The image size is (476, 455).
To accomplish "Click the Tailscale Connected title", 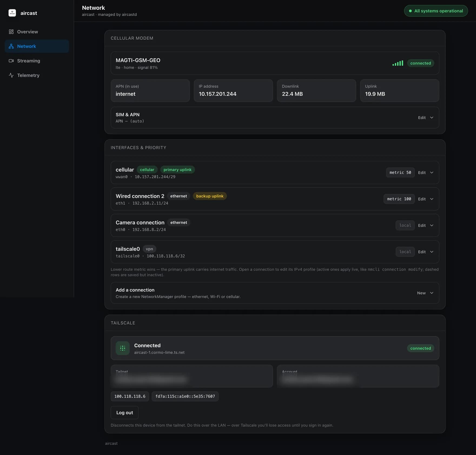I will 147,346.
